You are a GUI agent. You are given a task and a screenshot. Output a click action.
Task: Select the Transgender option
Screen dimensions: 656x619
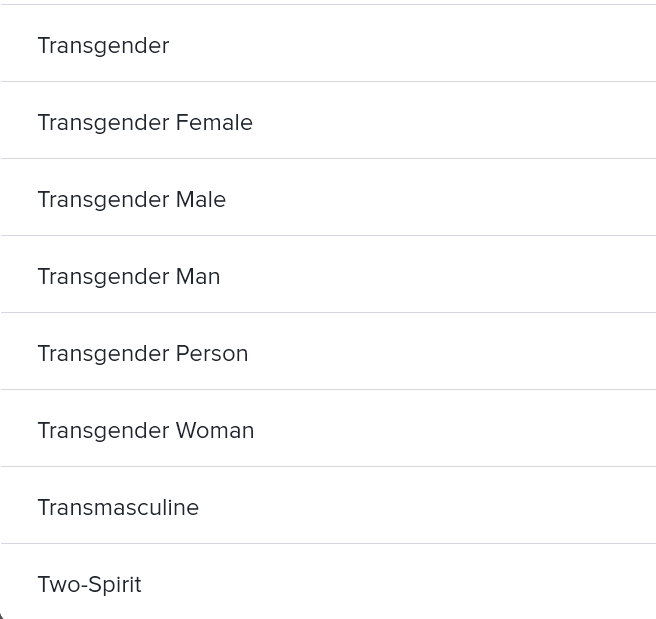104,45
